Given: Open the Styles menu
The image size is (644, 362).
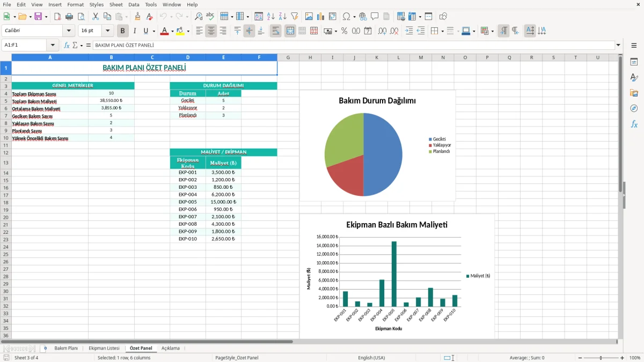Looking at the screenshot, I should [97, 4].
